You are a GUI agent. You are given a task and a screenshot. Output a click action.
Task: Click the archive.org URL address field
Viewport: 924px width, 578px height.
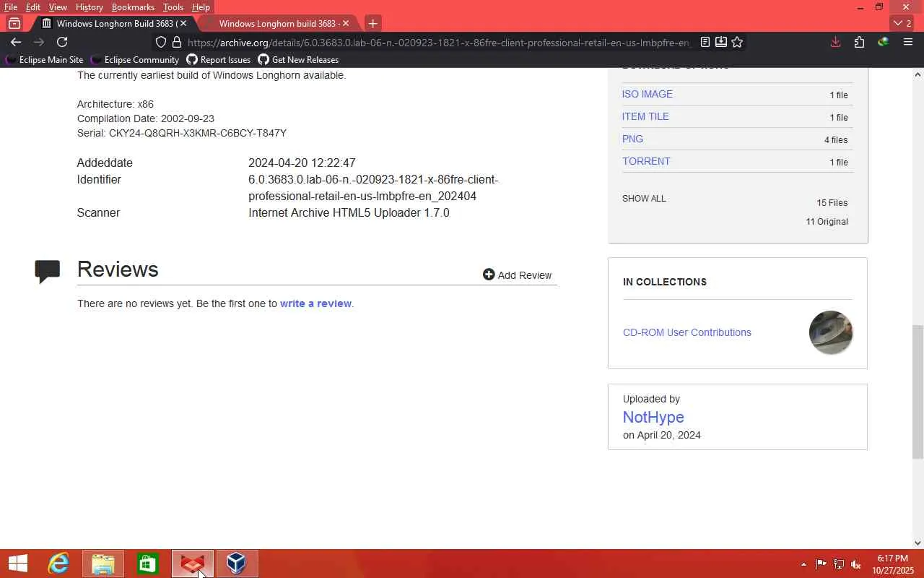click(x=439, y=43)
